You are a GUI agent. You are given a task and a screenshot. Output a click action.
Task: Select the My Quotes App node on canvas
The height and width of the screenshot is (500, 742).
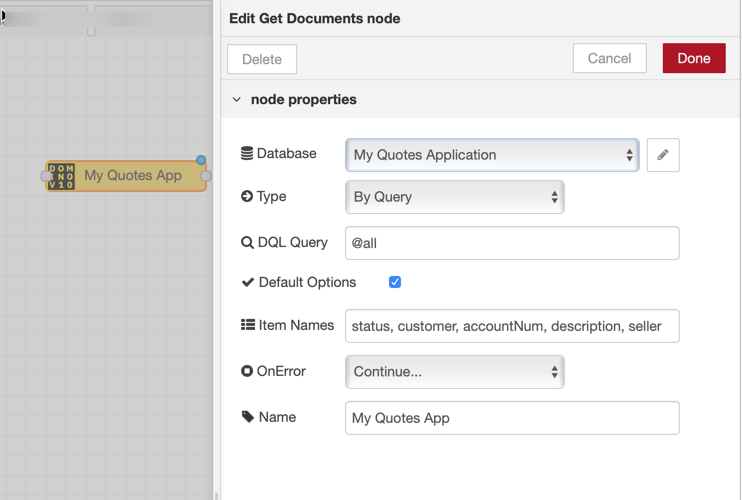(x=126, y=176)
